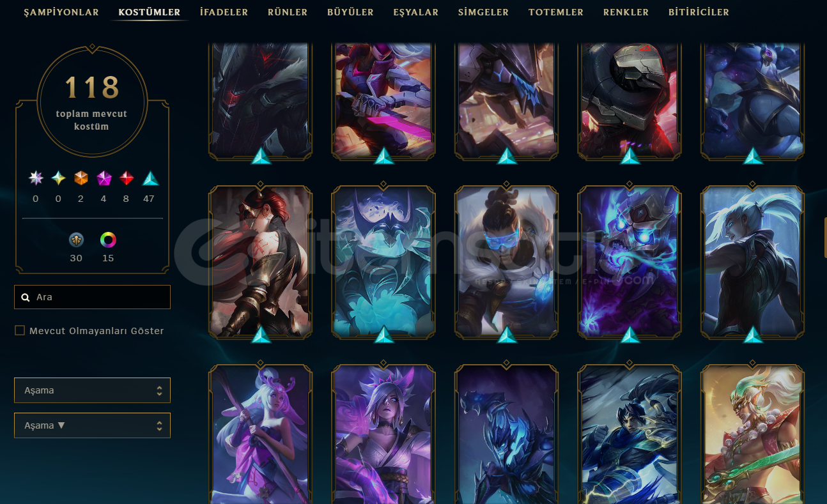827x504 pixels.
Task: Click the chroma color wheel icon above 15
Action: point(108,240)
